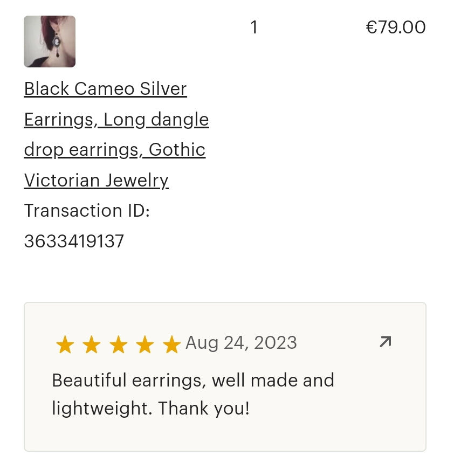This screenshot has width=454, height=476.
Task: Click the first gold rating star
Action: point(65,344)
